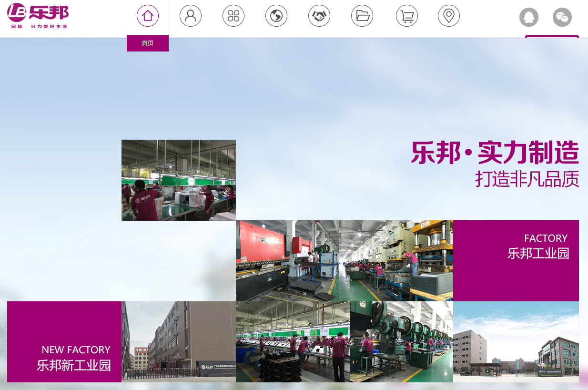Open the FACTORY 乐邦工业园 tile

point(516,261)
